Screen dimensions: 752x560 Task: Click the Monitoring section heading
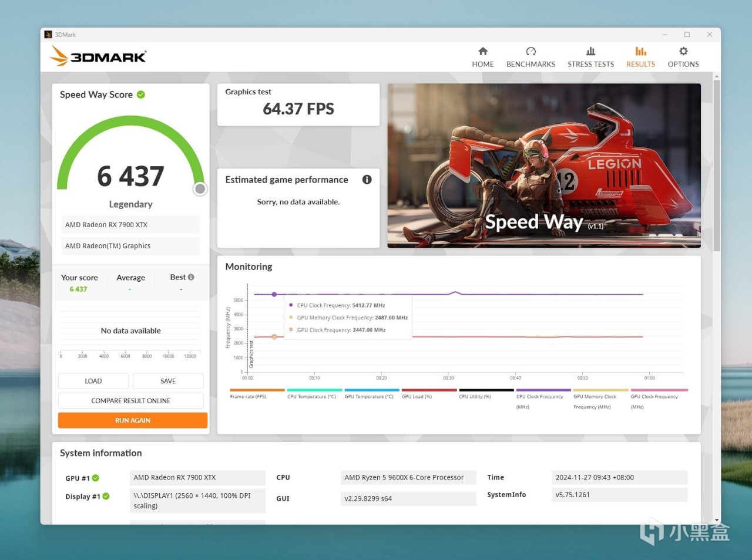tap(249, 266)
